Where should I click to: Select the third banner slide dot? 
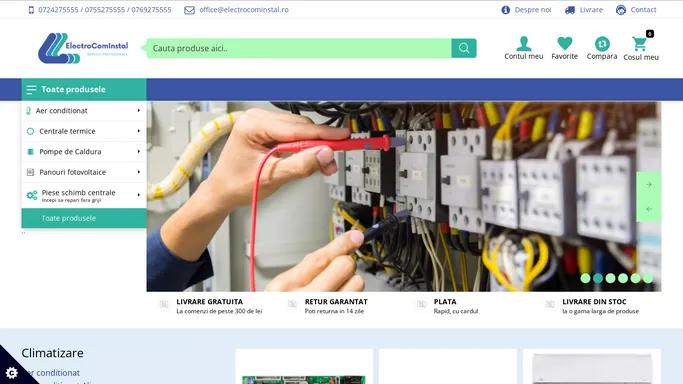pos(611,278)
